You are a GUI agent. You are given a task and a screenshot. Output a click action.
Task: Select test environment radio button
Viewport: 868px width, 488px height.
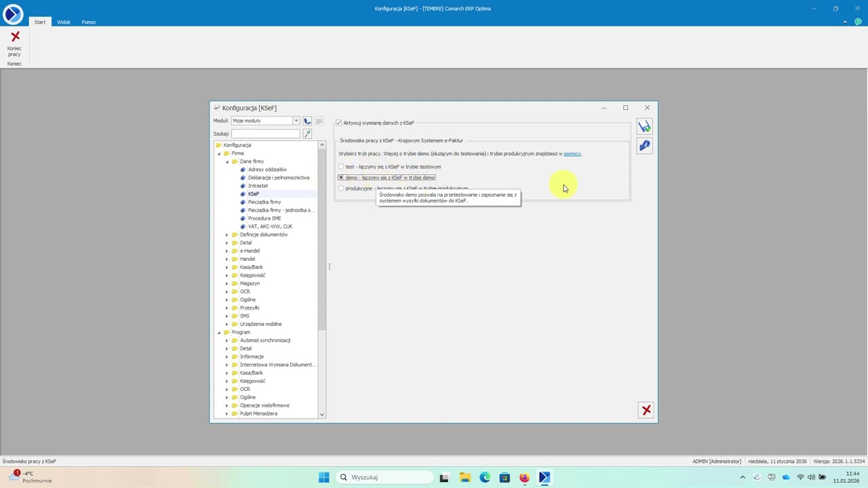tap(341, 167)
